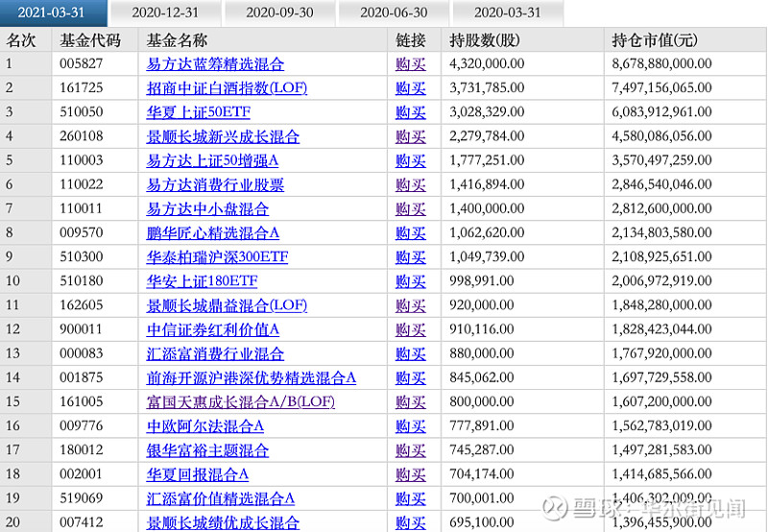Click 购买 for fund 009776
The height and width of the screenshot is (532, 768).
click(x=411, y=425)
